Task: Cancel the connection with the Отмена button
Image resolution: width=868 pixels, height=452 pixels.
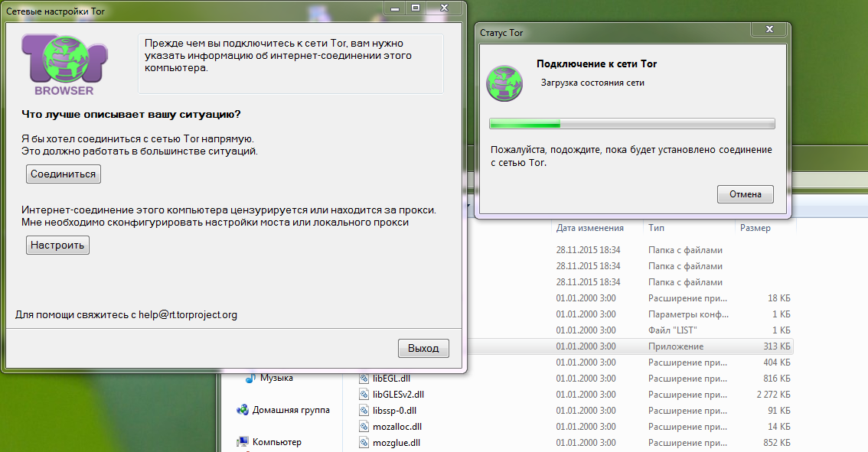Action: [745, 194]
